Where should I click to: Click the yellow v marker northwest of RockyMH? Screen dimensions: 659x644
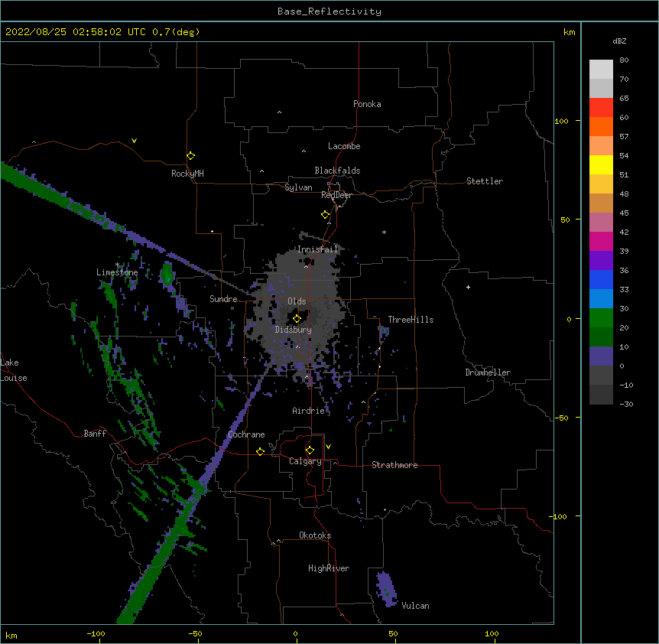pos(134,141)
